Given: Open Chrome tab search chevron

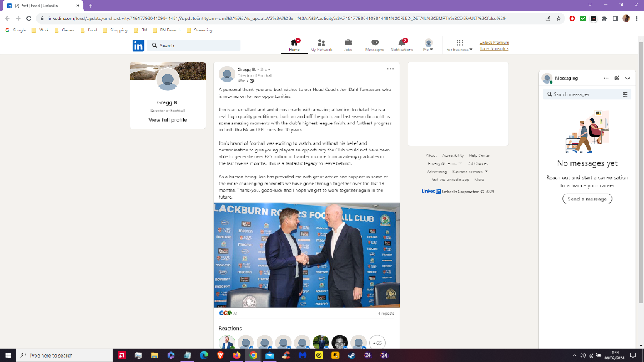Looking at the screenshot, I should pos(590,5).
